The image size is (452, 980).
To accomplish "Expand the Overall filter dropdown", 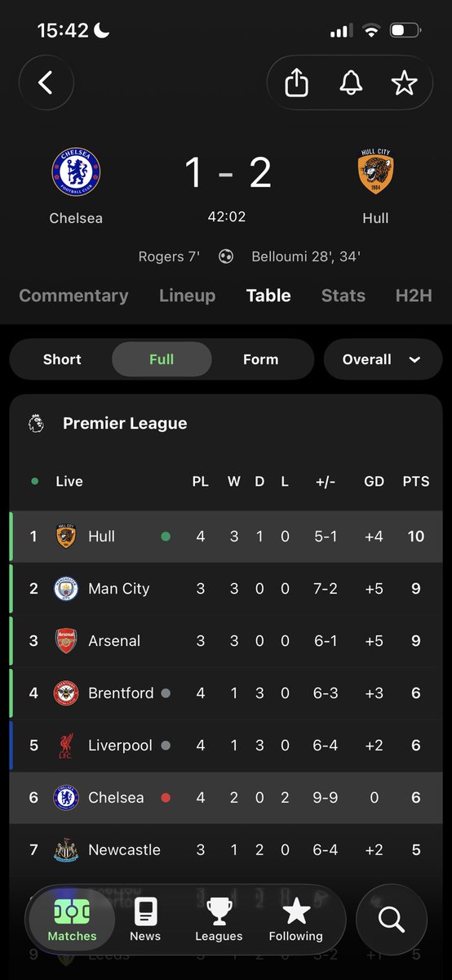I will (x=383, y=359).
